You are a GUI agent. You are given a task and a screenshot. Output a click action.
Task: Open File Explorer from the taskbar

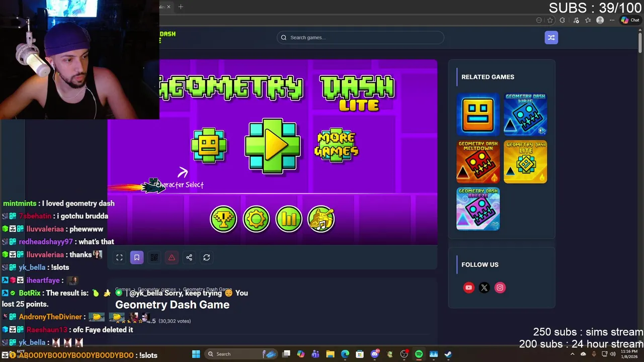point(330,354)
